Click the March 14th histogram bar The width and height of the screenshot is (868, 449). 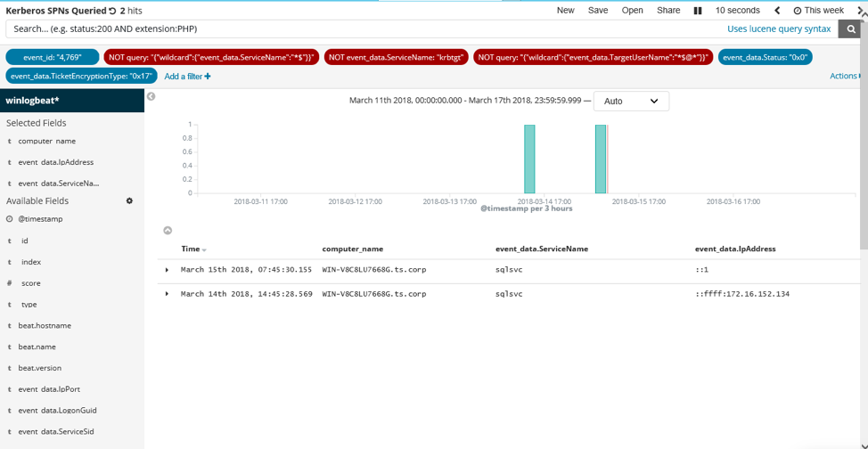[529, 159]
